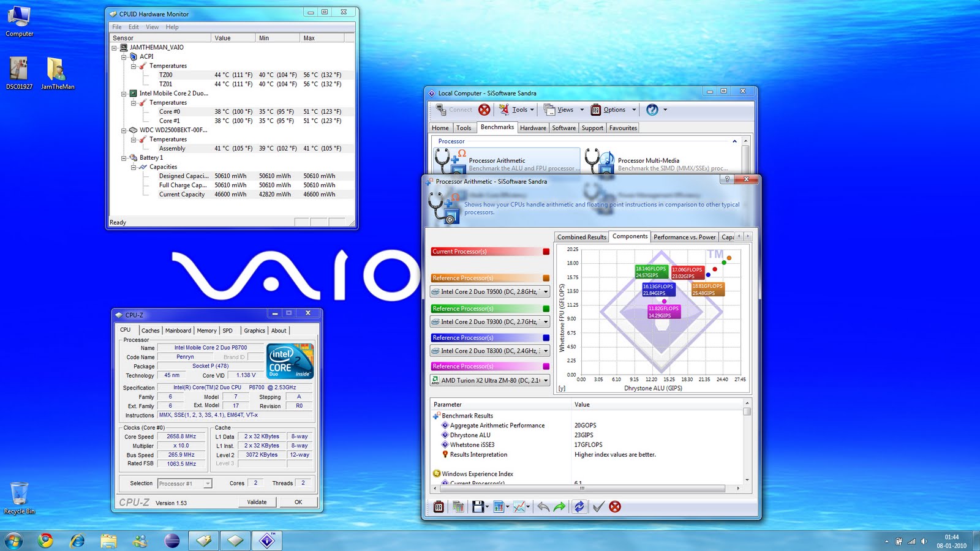
Task: Collapse the Processor section in Sandra
Action: pyautogui.click(x=734, y=141)
